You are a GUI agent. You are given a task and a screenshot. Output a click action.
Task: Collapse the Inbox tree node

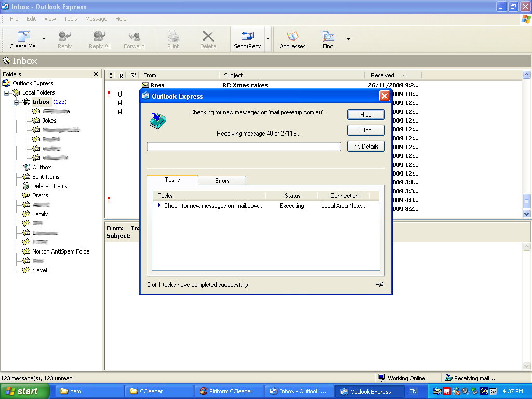(16, 102)
